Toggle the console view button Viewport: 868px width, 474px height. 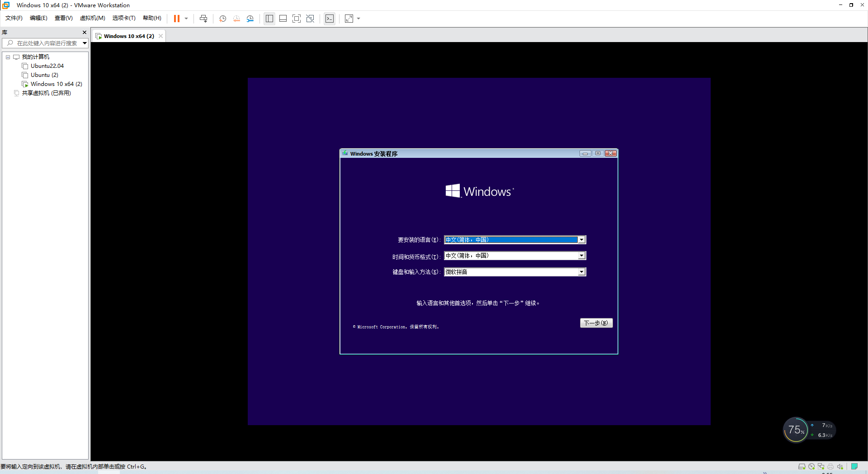click(x=330, y=19)
